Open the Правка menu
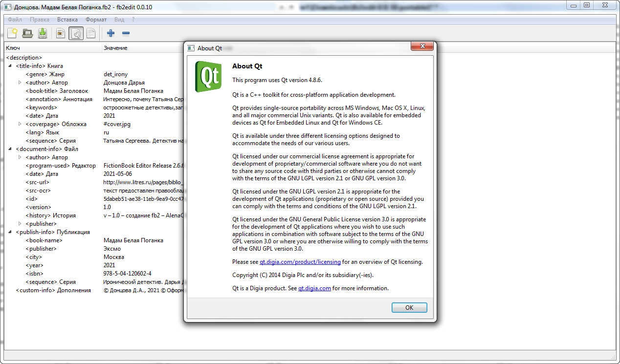 40,20
